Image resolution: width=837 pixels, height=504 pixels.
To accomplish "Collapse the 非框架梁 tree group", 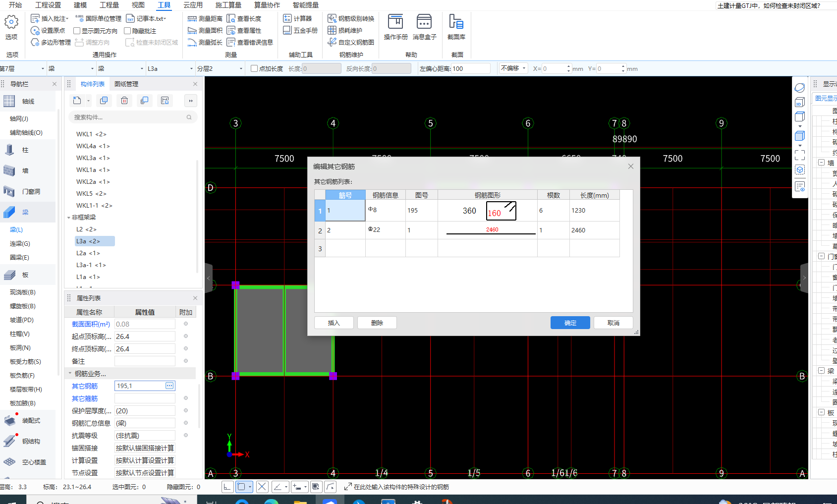I will tap(69, 218).
